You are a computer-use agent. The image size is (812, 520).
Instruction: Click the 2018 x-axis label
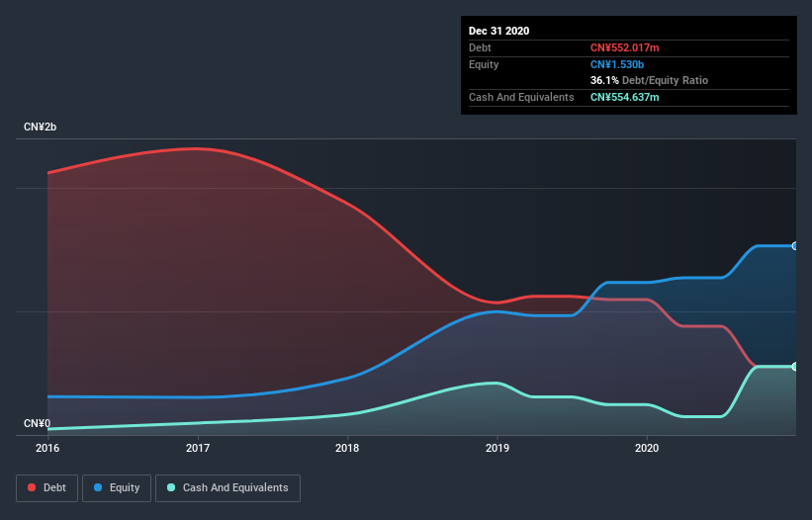coord(347,448)
